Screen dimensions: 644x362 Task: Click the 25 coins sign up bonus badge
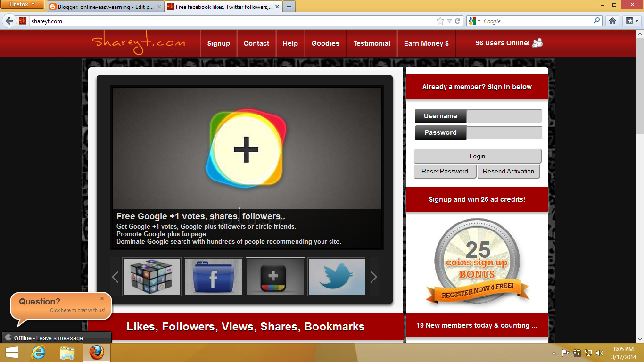pos(477,262)
